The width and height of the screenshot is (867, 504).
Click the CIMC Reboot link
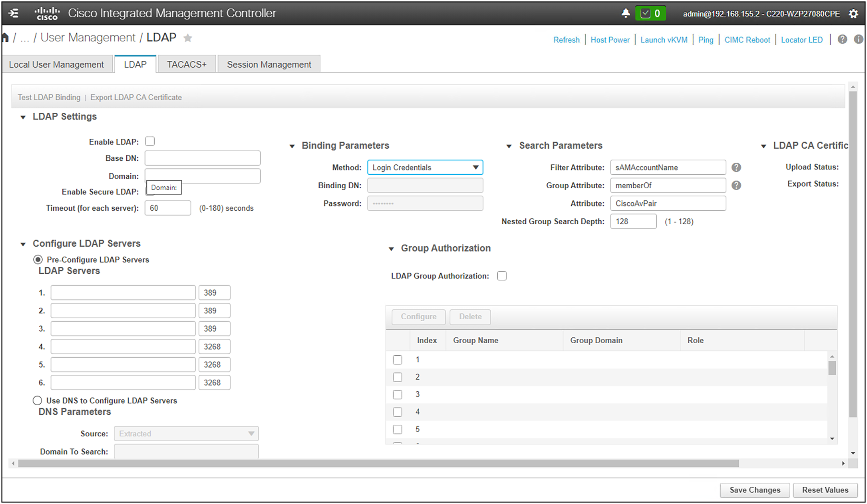pos(747,40)
